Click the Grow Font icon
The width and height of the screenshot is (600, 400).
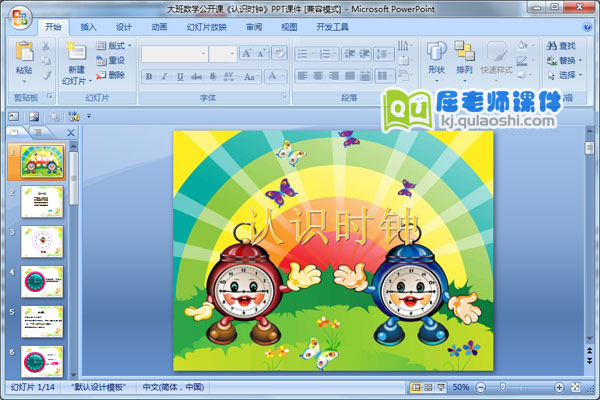[246, 54]
